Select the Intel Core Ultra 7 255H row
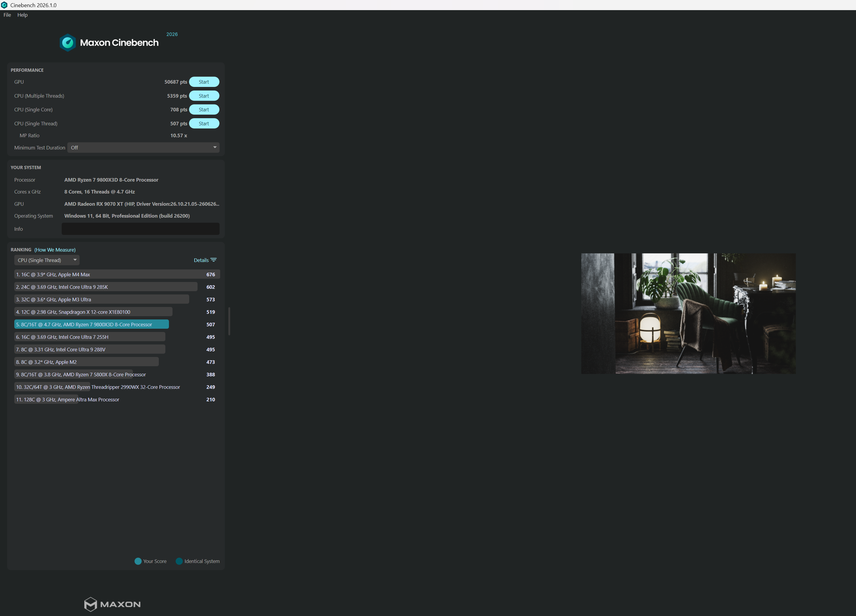This screenshot has width=856, height=616. (x=117, y=337)
